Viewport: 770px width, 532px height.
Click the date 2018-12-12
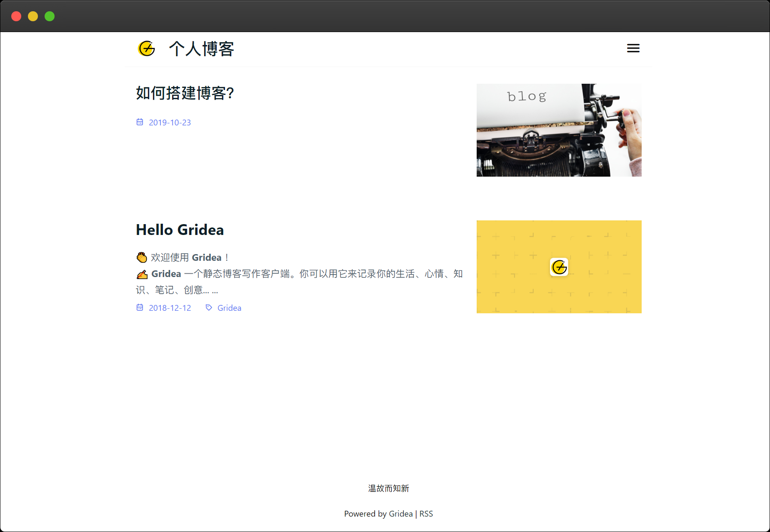170,308
